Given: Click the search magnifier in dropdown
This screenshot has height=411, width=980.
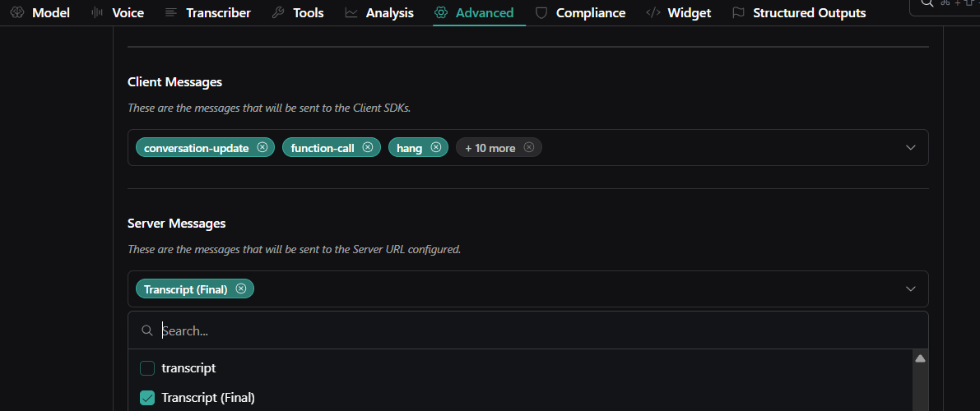Looking at the screenshot, I should [x=147, y=330].
